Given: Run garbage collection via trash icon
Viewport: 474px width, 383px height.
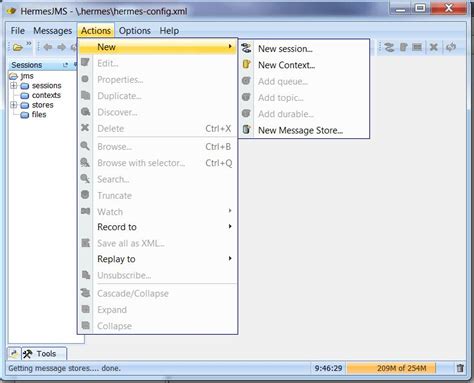Looking at the screenshot, I should coord(460,368).
